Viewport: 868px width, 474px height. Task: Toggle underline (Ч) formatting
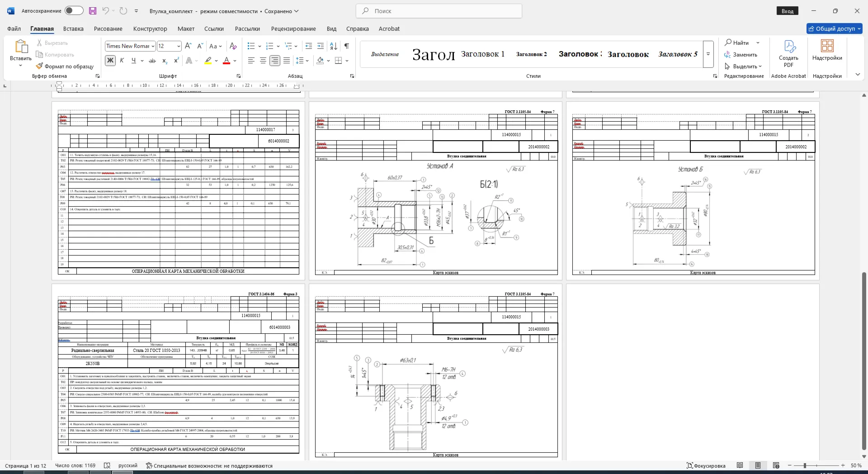133,61
